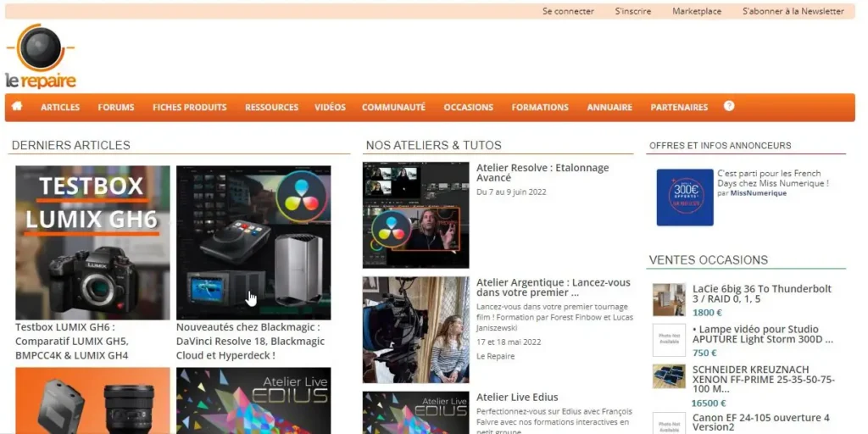868x434 pixels.
Task: Open the APUTURE Light Storm 300D listing
Action: [762, 334]
